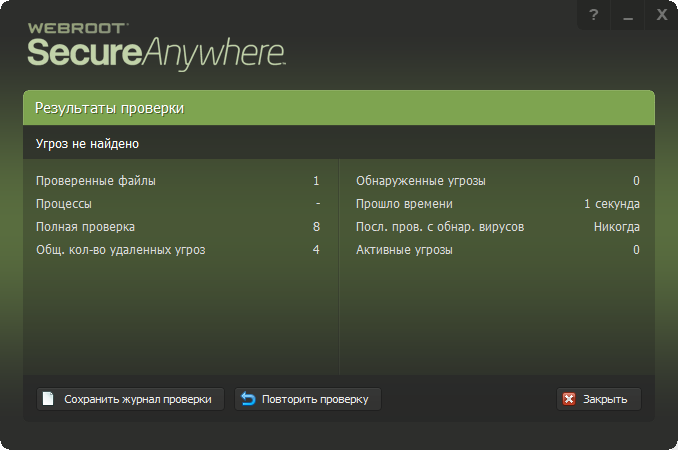This screenshot has height=450, width=678.
Task: Click value 0 next to Обнаруженные угрозы
Action: point(636,181)
